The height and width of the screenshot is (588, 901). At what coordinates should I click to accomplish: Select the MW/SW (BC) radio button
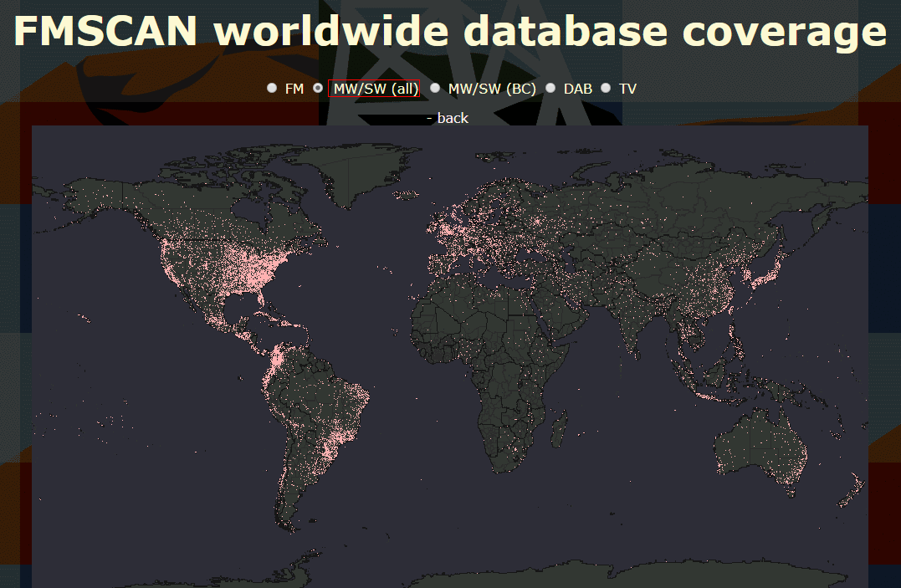pyautogui.click(x=435, y=88)
